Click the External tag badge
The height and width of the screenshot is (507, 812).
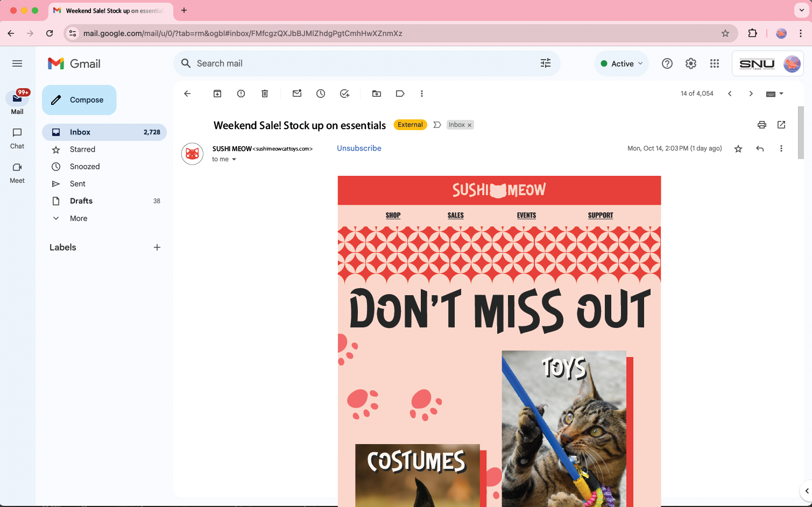pos(410,125)
